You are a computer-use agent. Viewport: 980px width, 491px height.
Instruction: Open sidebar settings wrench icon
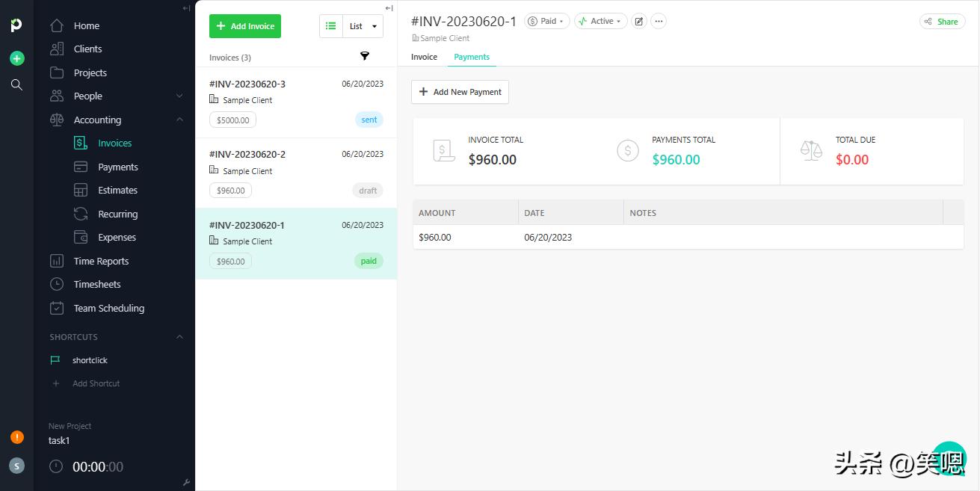coord(186,483)
